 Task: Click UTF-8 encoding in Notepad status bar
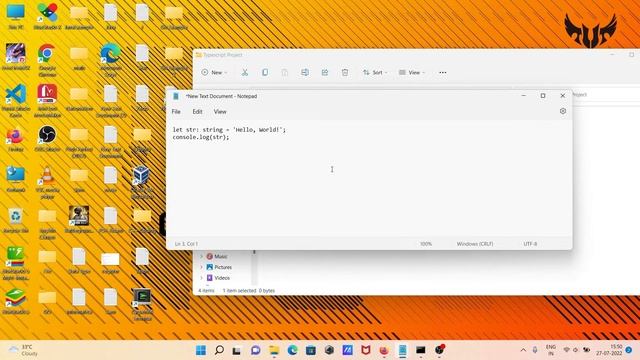point(530,244)
